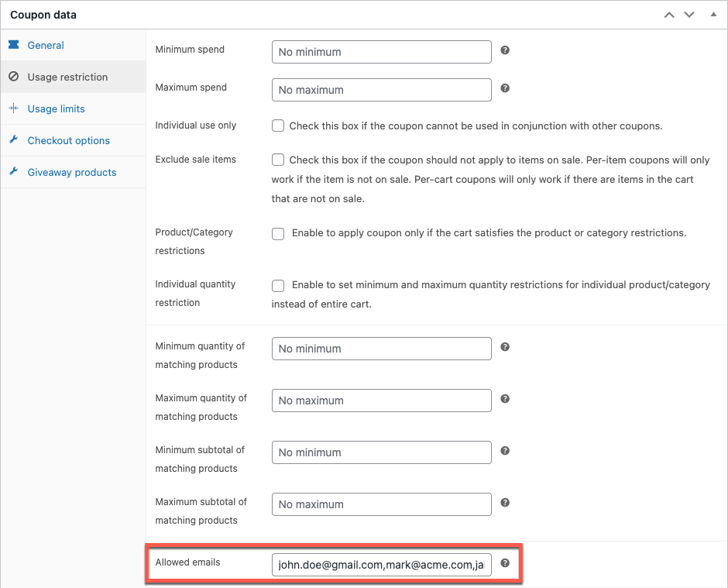
Task: Click the help icon beside Allowed emails
Action: (x=505, y=563)
